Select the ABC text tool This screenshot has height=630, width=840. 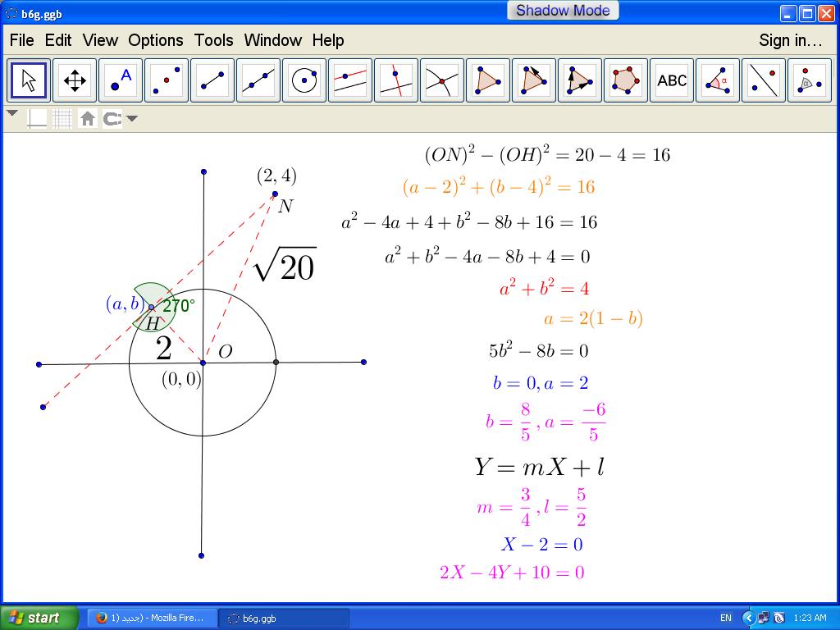tap(672, 80)
